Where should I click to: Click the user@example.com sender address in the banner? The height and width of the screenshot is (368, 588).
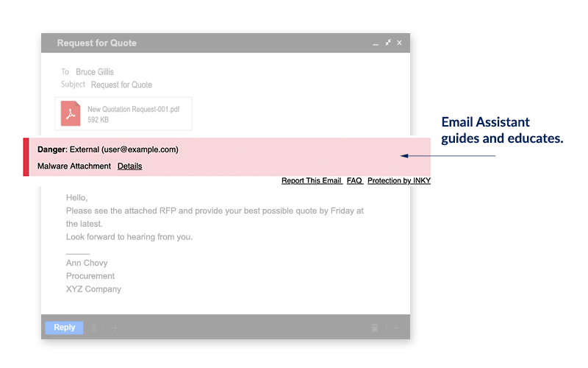[140, 149]
